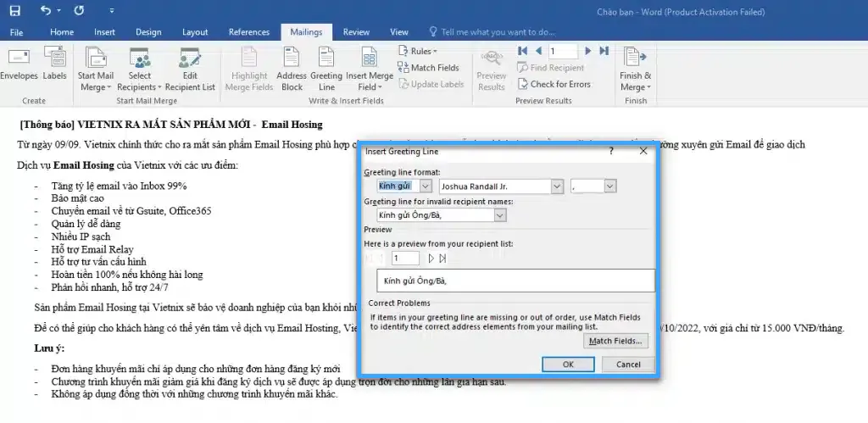
Task: Click OK in Insert Greeting Line dialog
Action: click(568, 365)
